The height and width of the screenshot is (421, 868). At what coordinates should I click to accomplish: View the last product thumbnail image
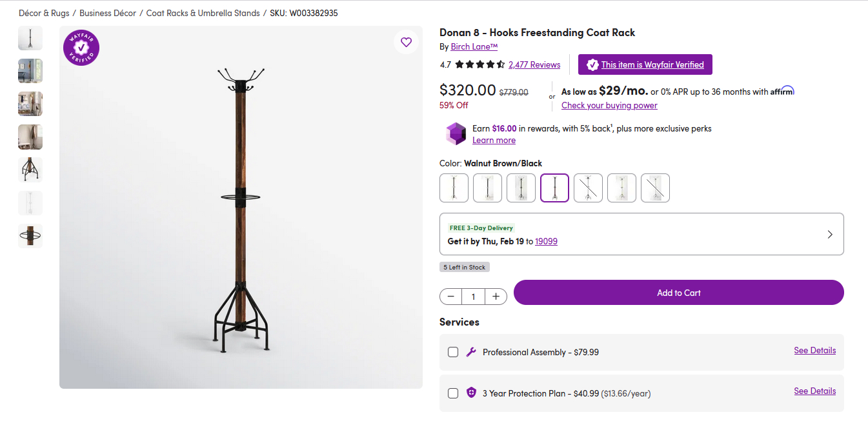coord(30,236)
